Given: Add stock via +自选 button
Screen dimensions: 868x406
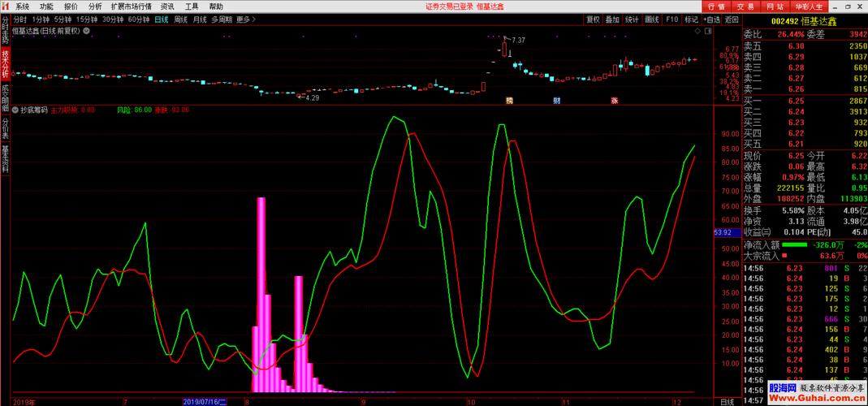Looking at the screenshot, I should [712, 19].
